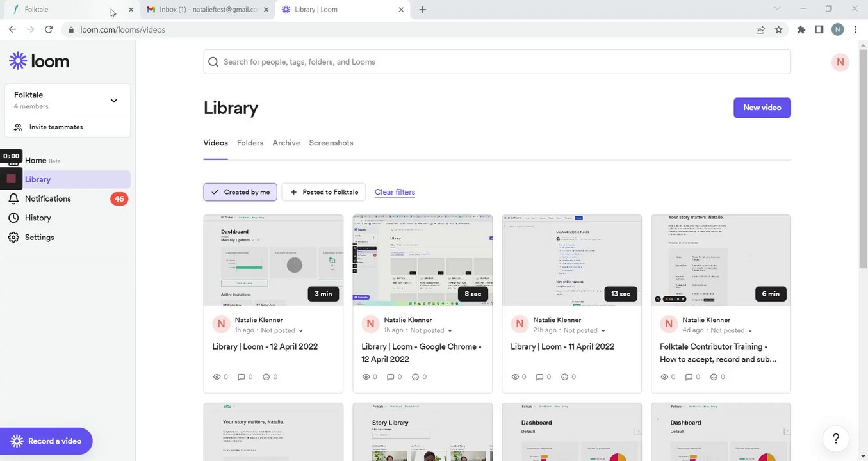
Task: Open Folktale Contributor Training video title
Action: (x=719, y=353)
